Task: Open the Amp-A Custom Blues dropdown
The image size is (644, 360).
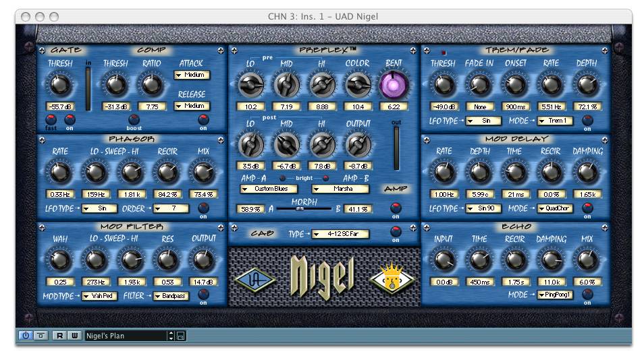Action: [x=271, y=189]
